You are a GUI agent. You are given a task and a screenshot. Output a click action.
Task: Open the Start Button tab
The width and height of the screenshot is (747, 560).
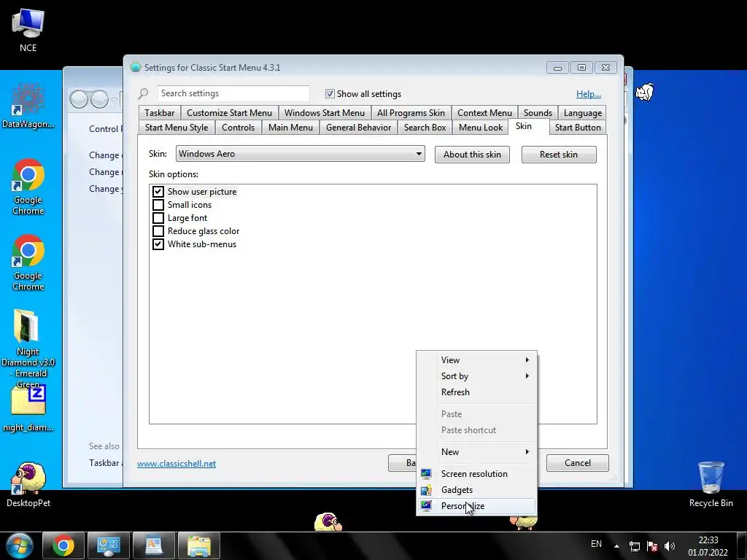point(578,128)
